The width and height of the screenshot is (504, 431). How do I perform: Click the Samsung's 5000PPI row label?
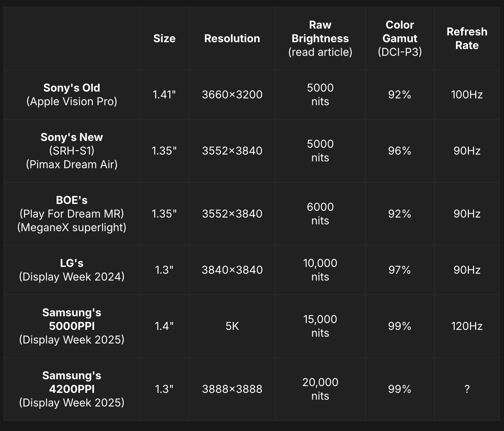point(72,326)
